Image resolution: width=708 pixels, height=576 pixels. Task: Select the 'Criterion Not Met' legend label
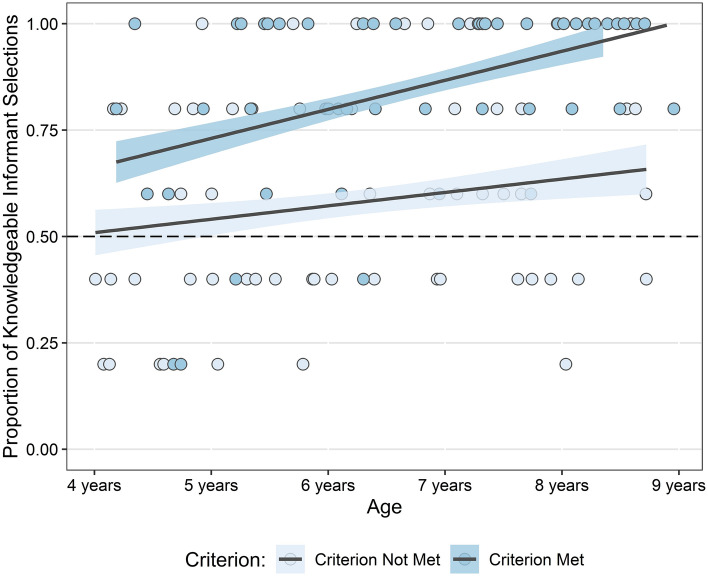(x=377, y=560)
